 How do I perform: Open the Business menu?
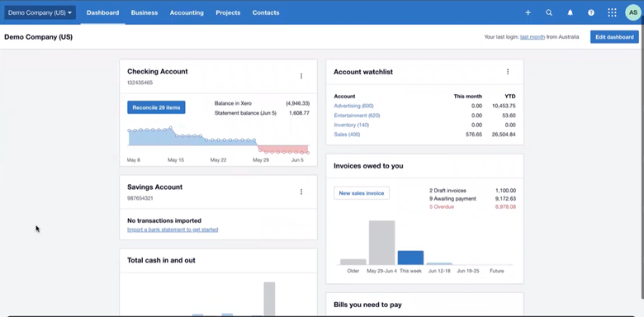point(144,12)
